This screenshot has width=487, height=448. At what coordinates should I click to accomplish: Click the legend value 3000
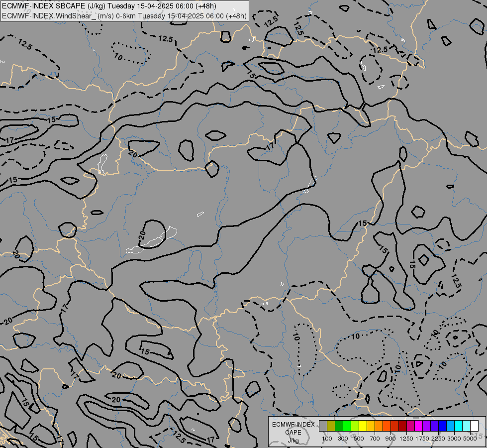(x=454, y=439)
